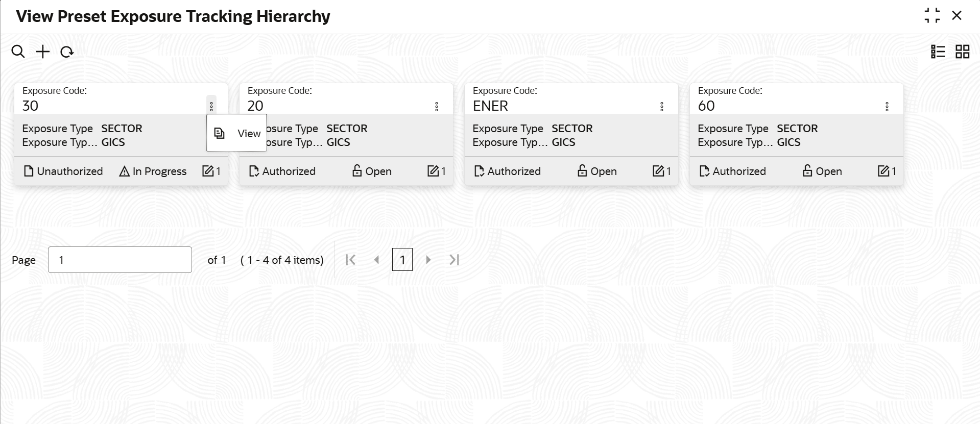Click the Open lock icon on ENER card
The image size is (980, 424).
point(582,171)
